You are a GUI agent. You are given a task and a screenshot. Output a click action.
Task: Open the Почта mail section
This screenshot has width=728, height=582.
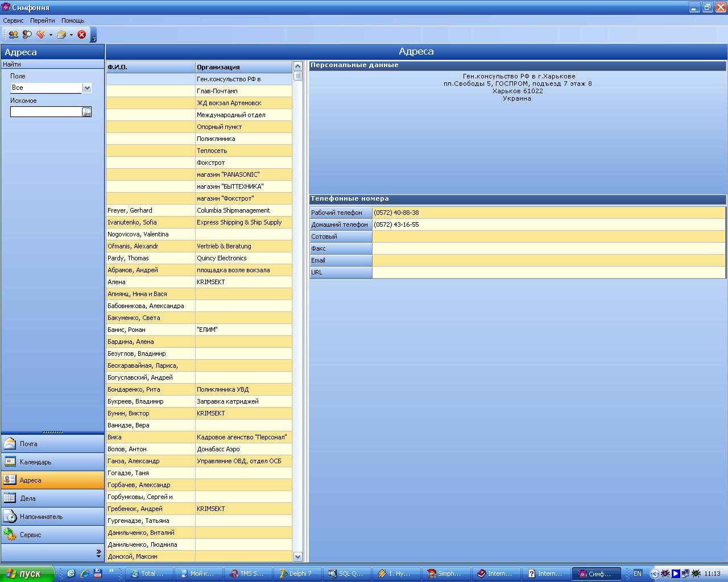pos(52,444)
